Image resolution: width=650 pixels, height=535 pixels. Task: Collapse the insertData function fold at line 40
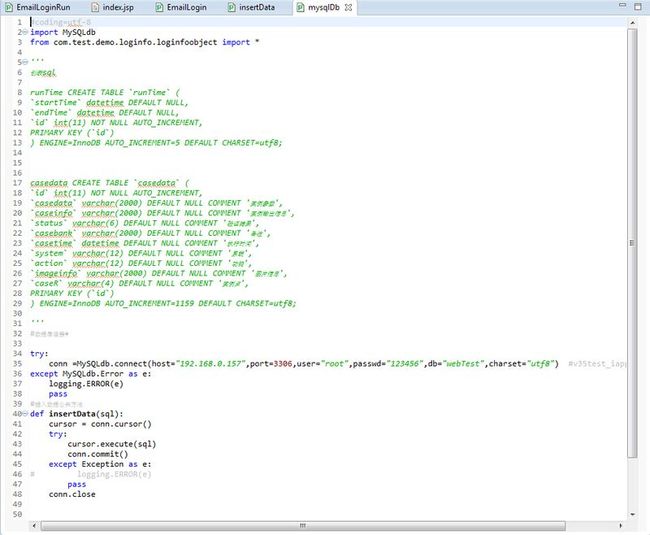(25, 414)
